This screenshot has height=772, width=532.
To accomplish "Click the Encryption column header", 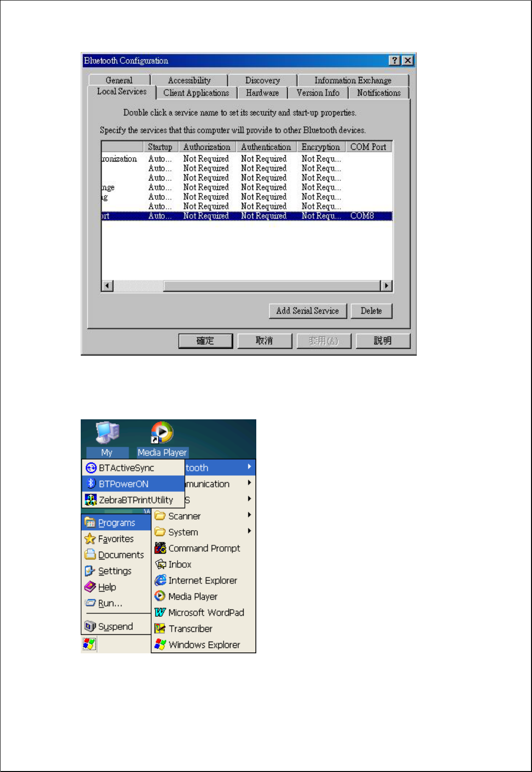I will point(321,147).
